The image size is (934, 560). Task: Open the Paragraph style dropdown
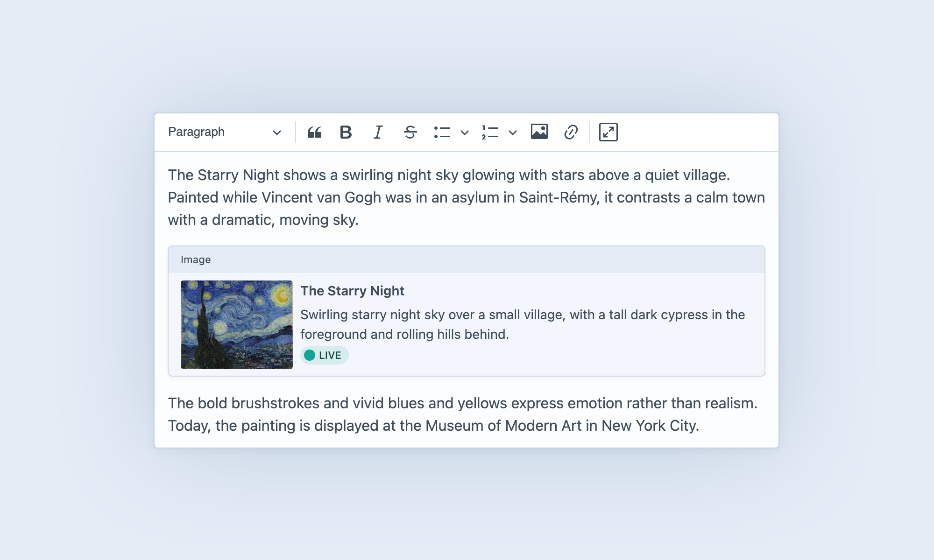(x=224, y=133)
